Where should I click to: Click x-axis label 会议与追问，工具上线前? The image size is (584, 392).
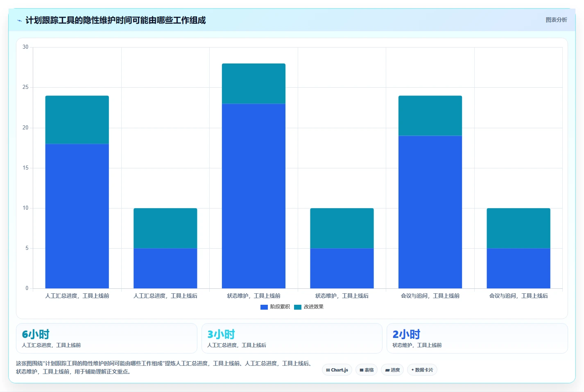(430, 296)
